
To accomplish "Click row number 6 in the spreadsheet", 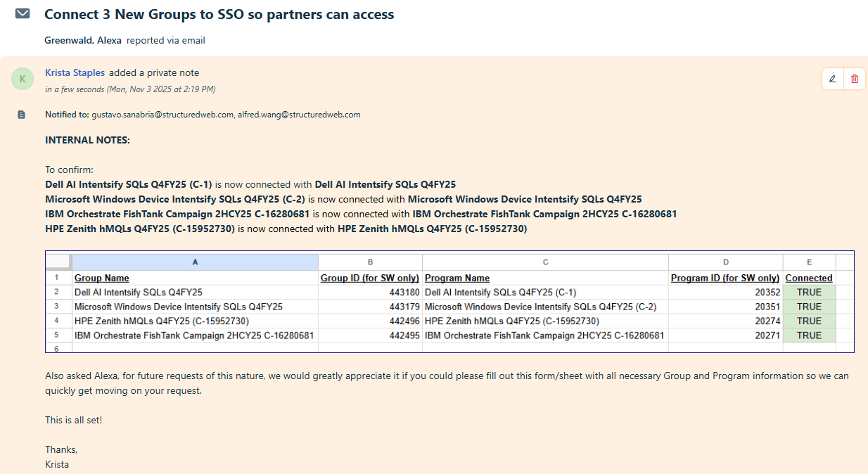I will (58, 348).
